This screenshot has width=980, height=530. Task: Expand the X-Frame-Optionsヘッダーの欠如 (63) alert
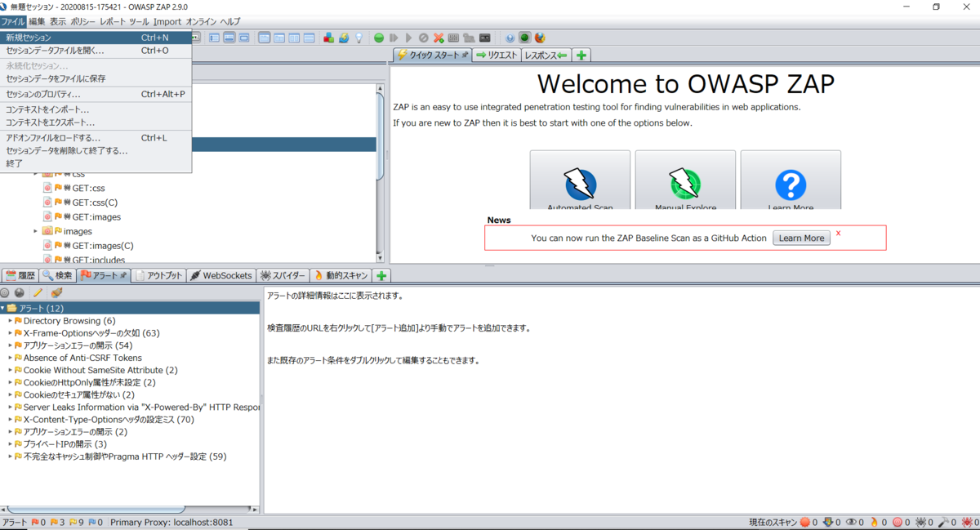coord(10,333)
